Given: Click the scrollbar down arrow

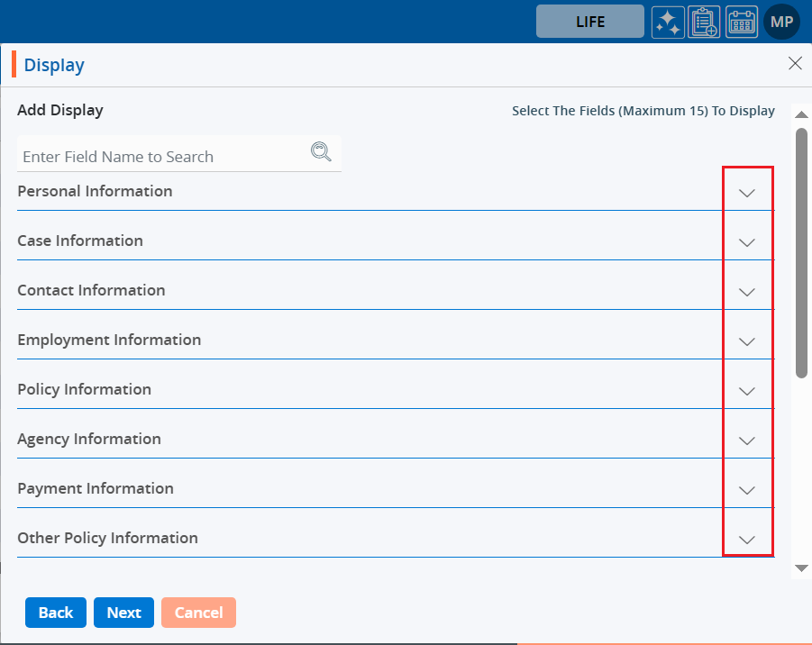Looking at the screenshot, I should [x=801, y=568].
